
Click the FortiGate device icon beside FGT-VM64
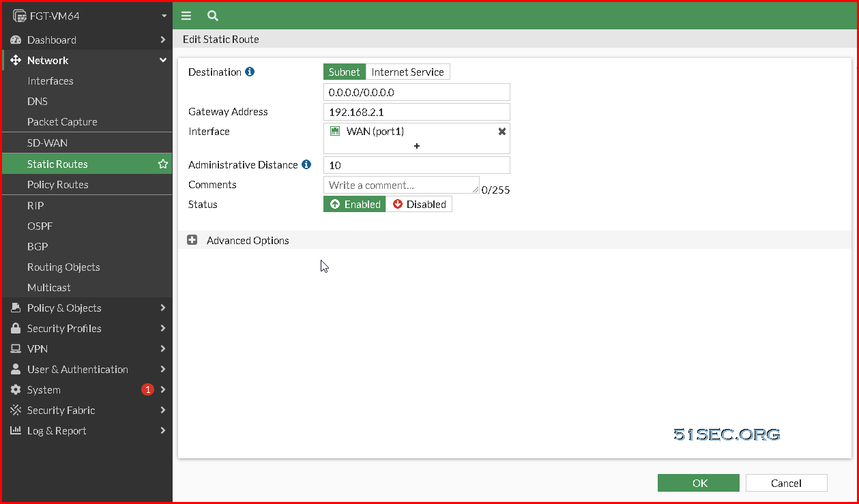pyautogui.click(x=20, y=16)
